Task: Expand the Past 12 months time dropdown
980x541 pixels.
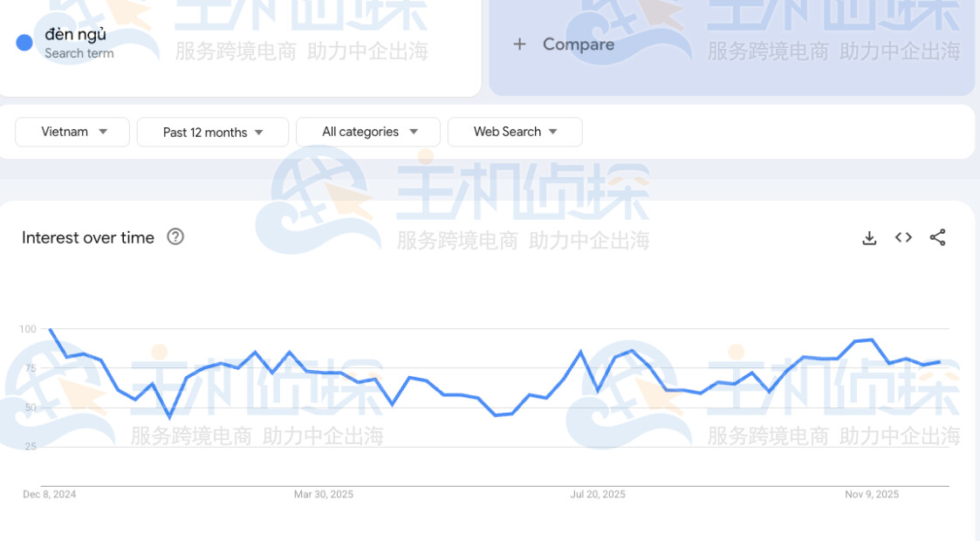Action: [212, 132]
